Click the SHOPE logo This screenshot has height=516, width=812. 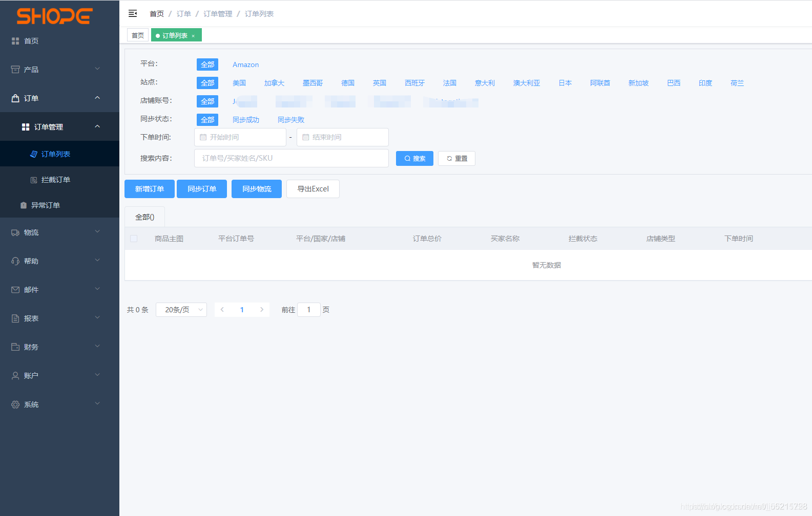point(54,16)
